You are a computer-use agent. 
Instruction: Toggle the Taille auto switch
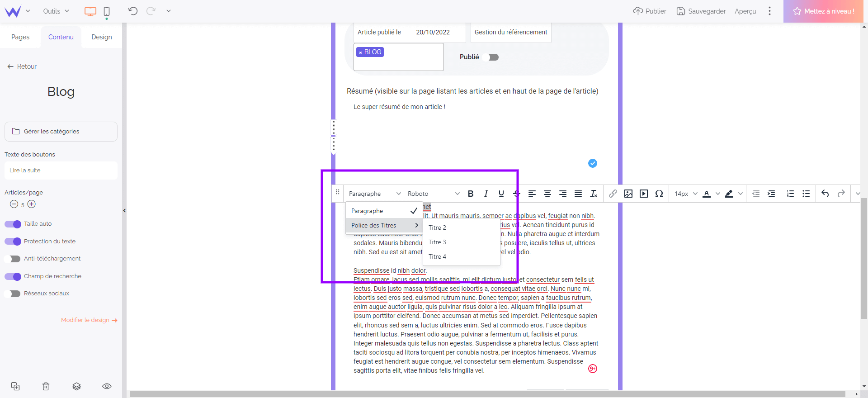point(13,224)
